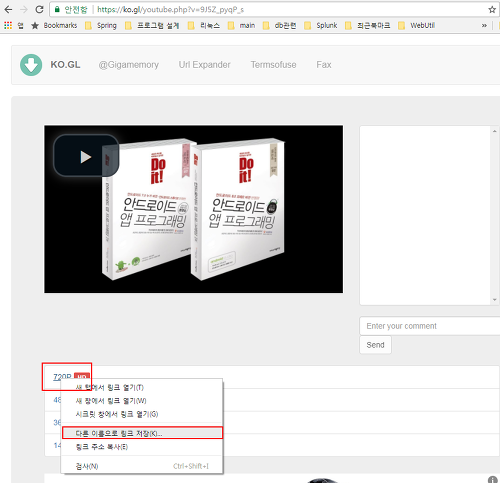
Task: Open the WebUtil bookmark folder
Action: (x=416, y=25)
